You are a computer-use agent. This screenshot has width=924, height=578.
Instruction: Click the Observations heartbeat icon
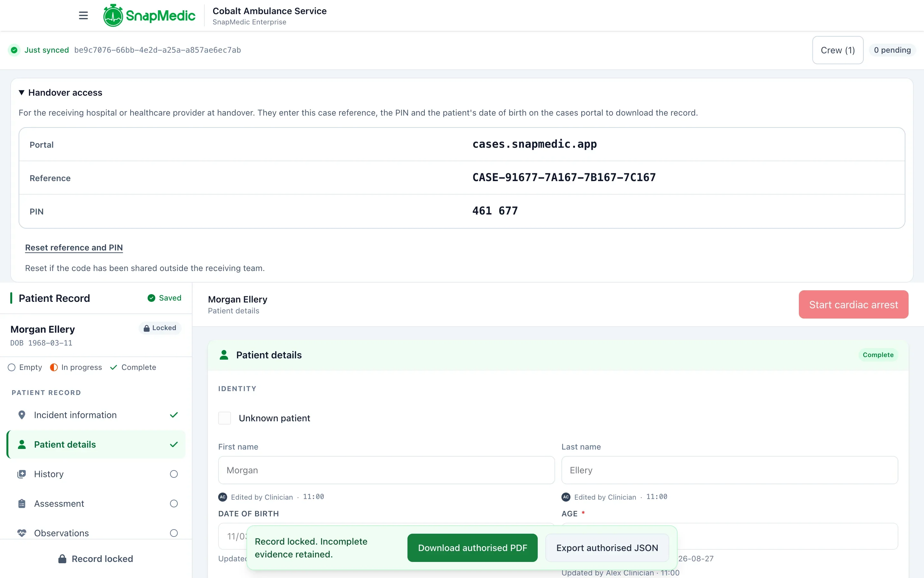22,533
